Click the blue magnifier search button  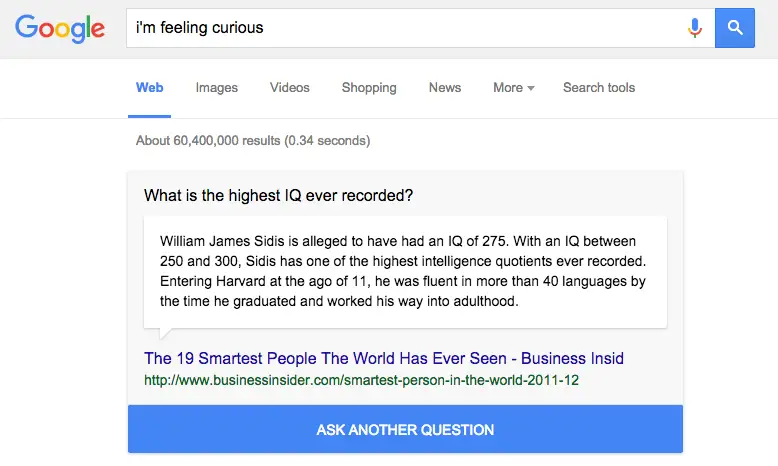pyautogui.click(x=735, y=28)
